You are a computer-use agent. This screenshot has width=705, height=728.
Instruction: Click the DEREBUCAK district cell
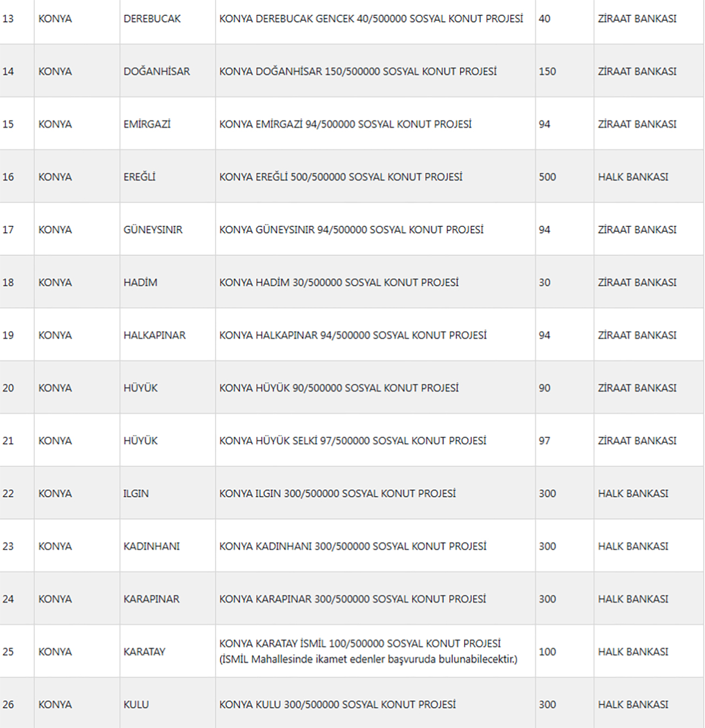152,19
